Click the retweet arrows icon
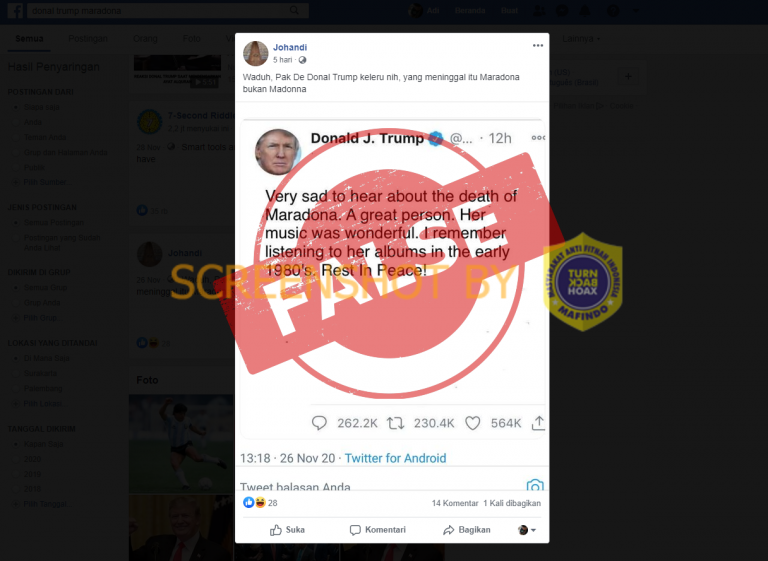The width and height of the screenshot is (768, 561). pyautogui.click(x=395, y=423)
